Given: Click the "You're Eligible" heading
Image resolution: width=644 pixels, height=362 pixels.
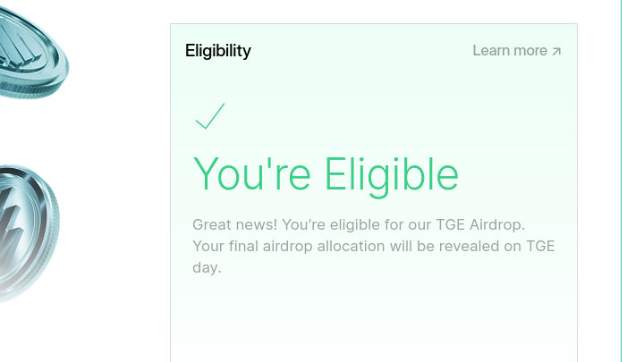Looking at the screenshot, I should [x=326, y=174].
